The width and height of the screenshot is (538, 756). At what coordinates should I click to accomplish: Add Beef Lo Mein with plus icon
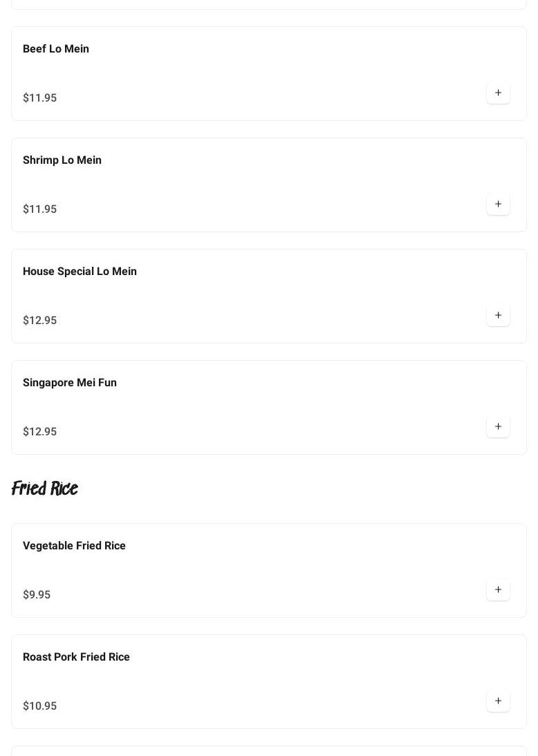point(498,93)
